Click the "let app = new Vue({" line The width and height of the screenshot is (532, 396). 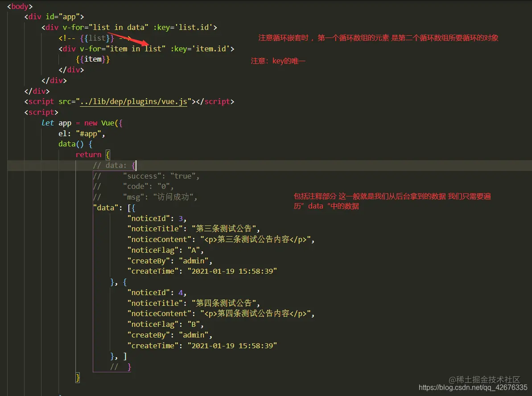pos(82,123)
